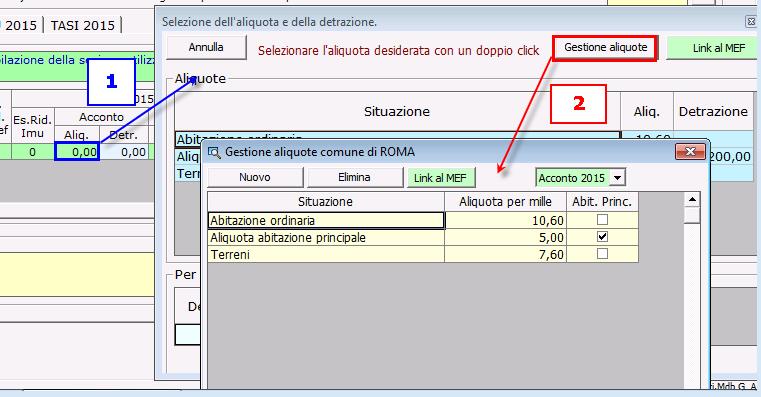The image size is (761, 397).
Task: Click the Acconto Aliq. 0,00 cell
Action: click(x=77, y=152)
